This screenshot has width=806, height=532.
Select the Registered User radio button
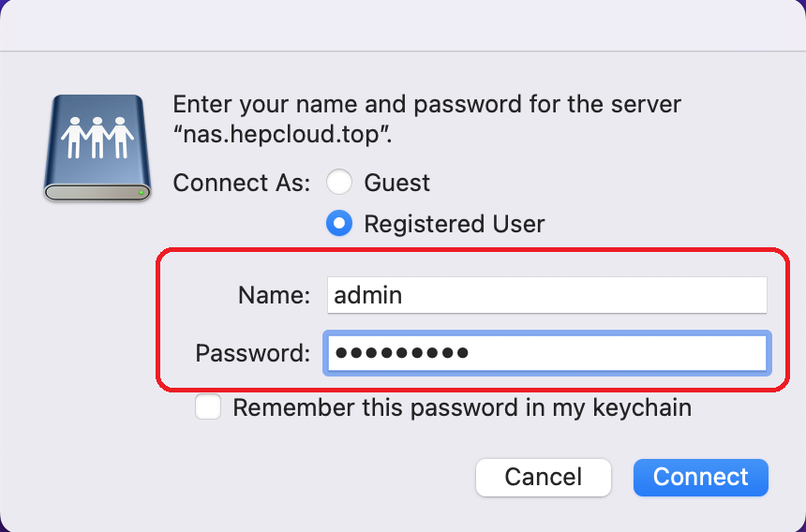point(339,223)
